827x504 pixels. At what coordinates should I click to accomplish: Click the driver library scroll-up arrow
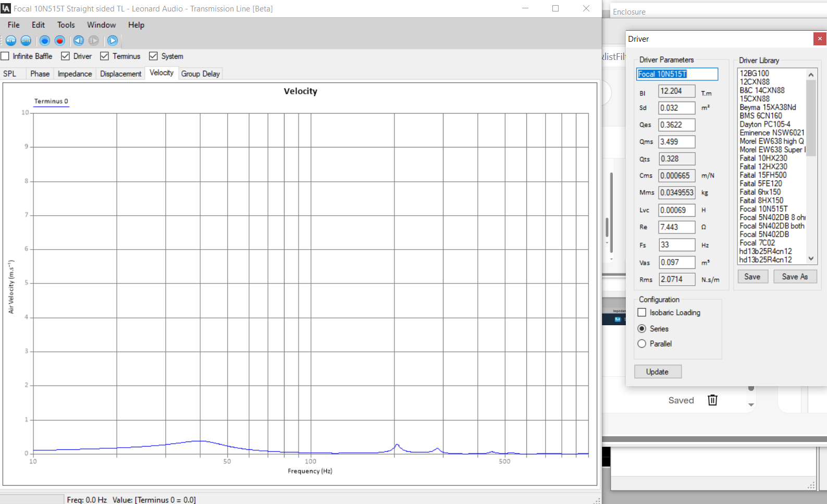[x=811, y=75]
